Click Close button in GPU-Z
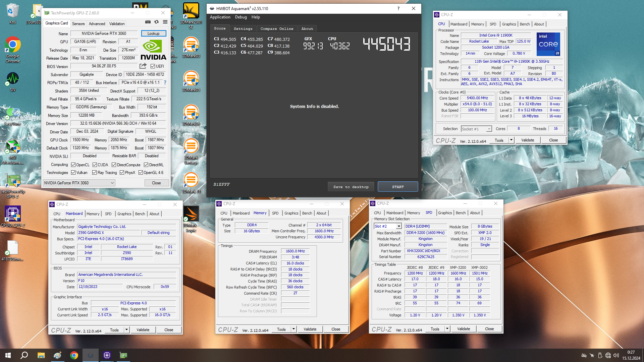 coord(156,183)
